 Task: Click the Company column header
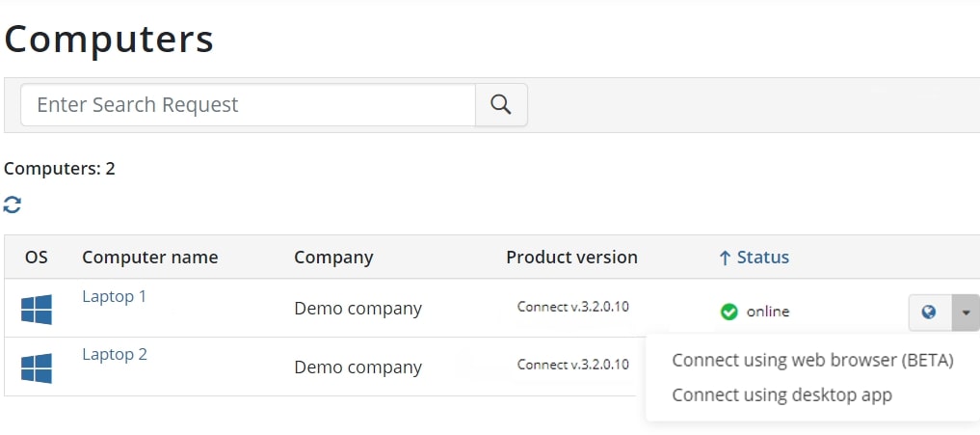[x=333, y=258]
